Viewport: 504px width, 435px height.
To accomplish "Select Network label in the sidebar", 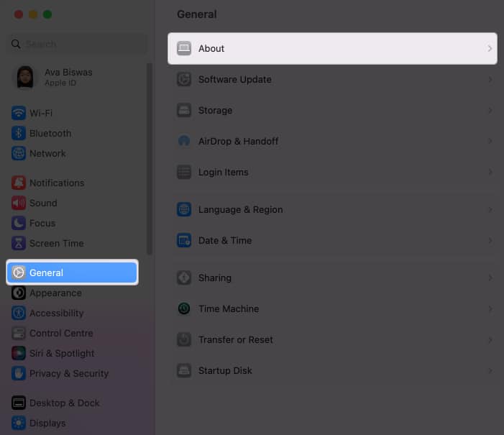I will (x=47, y=154).
